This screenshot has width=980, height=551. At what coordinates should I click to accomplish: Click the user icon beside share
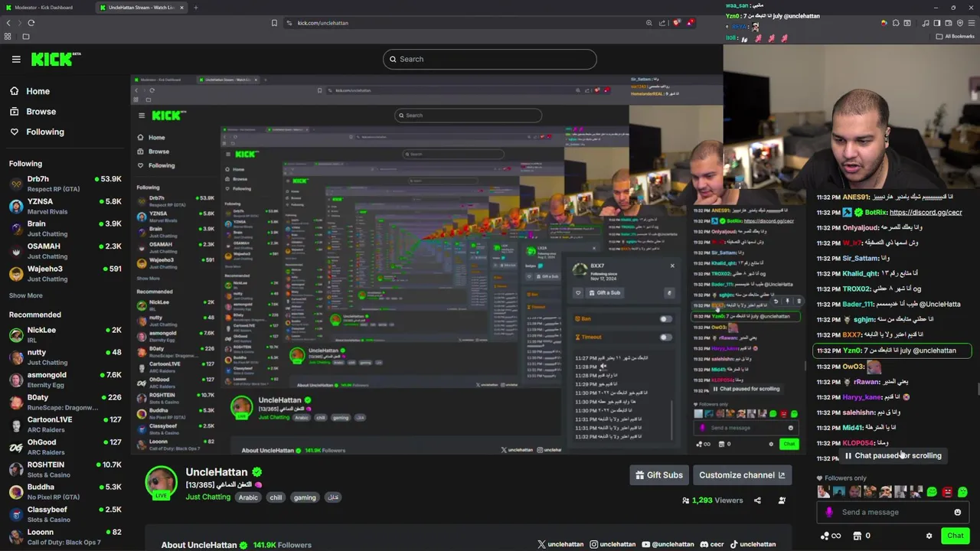[782, 500]
